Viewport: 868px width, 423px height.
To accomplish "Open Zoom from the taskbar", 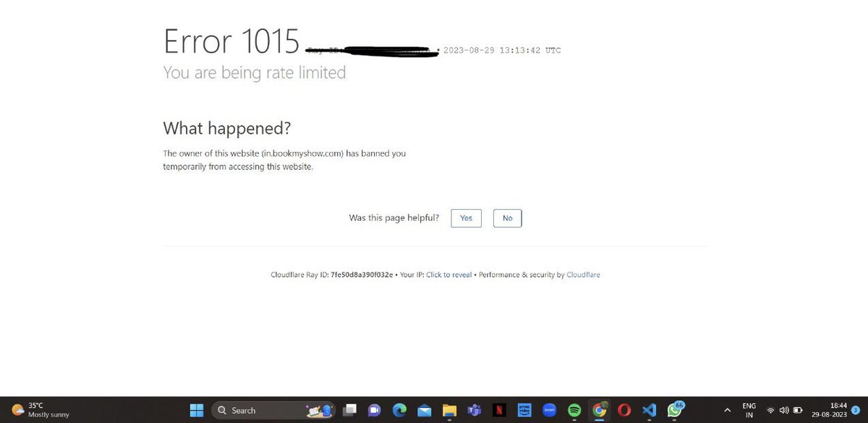I will click(x=549, y=410).
